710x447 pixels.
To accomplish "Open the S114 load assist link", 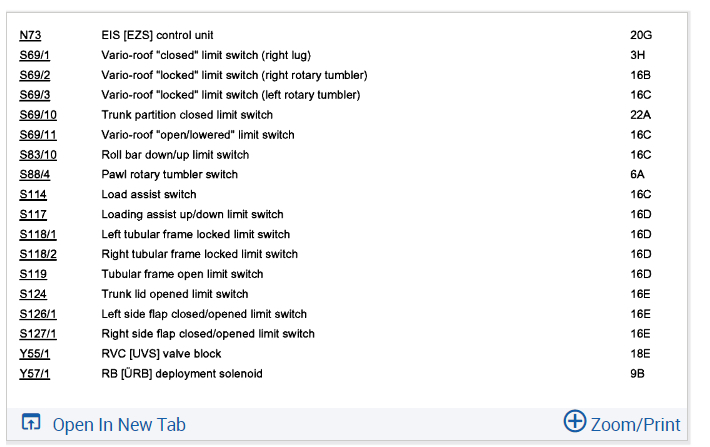I will pyautogui.click(x=32, y=194).
